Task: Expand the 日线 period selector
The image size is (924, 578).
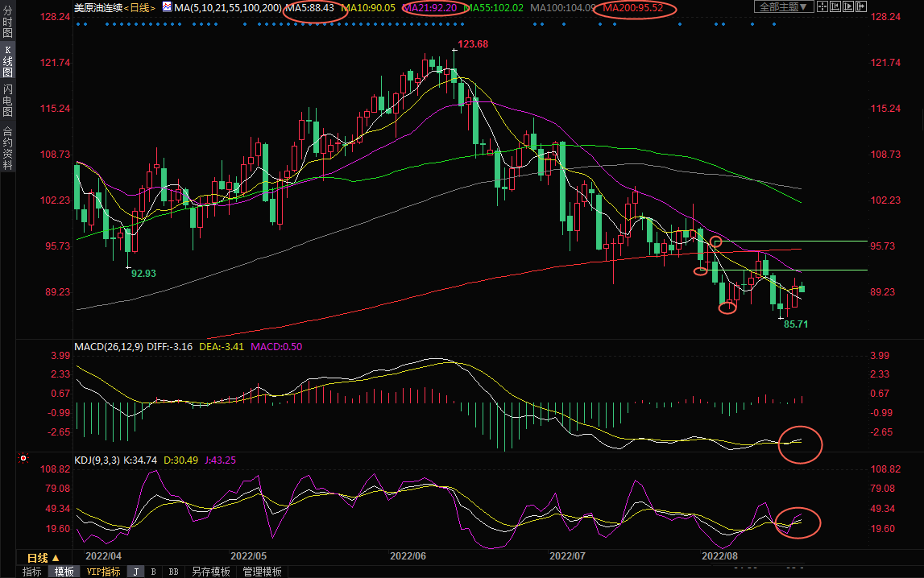Action: (44, 558)
